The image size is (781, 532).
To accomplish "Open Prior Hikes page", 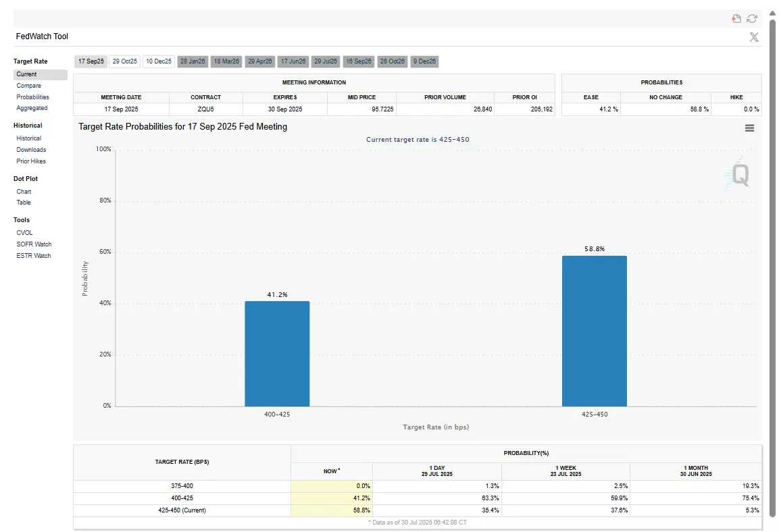I will pyautogui.click(x=31, y=161).
